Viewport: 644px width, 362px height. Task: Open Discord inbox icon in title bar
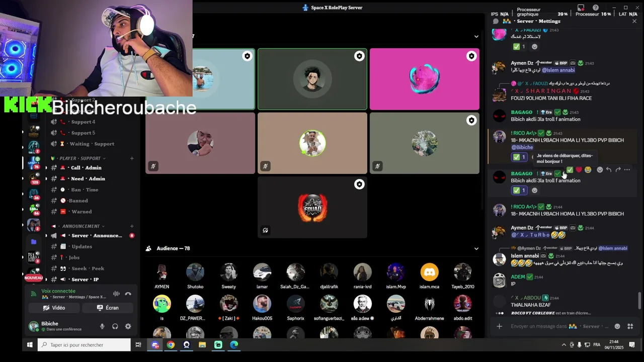coord(581,8)
